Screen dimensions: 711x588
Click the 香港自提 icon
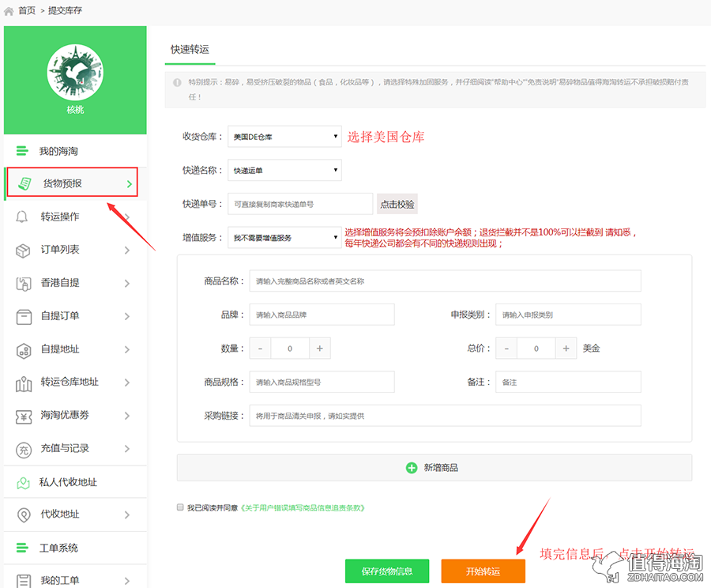(x=24, y=284)
